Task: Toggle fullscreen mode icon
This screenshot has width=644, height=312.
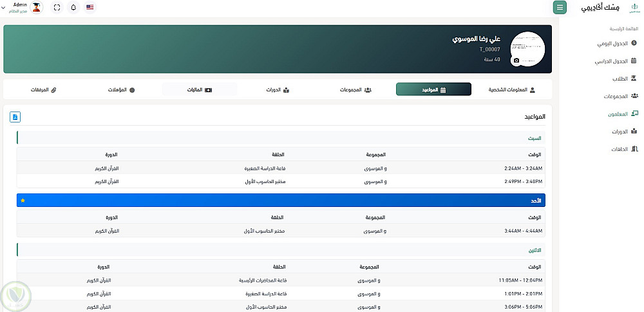Action: tap(57, 7)
